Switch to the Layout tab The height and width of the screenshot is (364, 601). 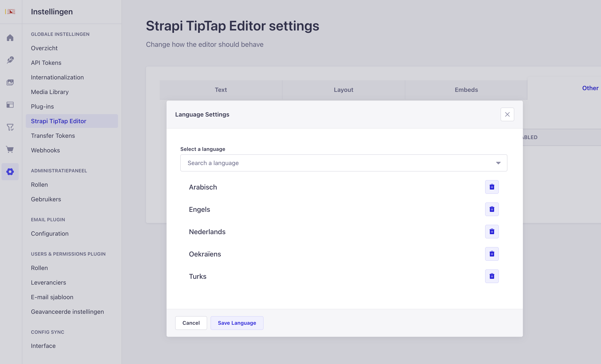pyautogui.click(x=343, y=90)
